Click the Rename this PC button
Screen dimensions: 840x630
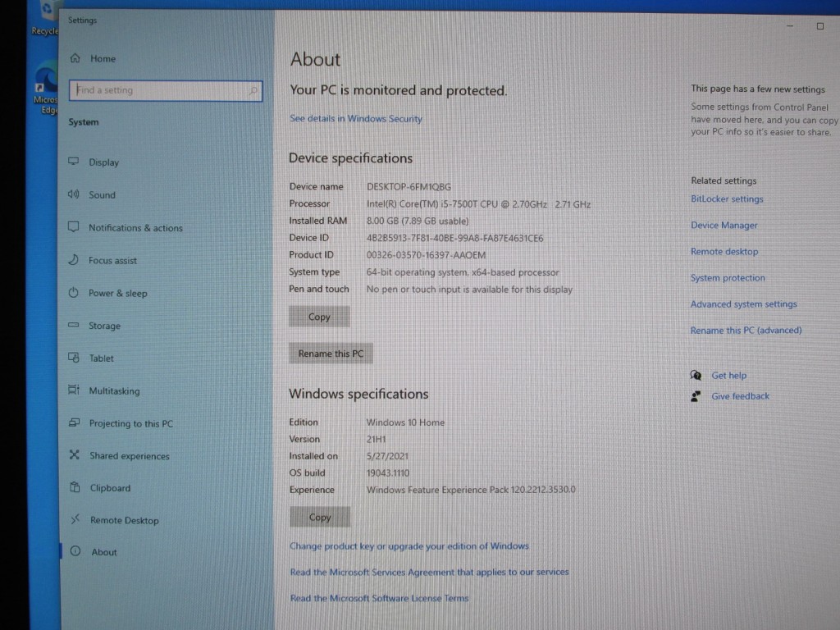tap(331, 354)
